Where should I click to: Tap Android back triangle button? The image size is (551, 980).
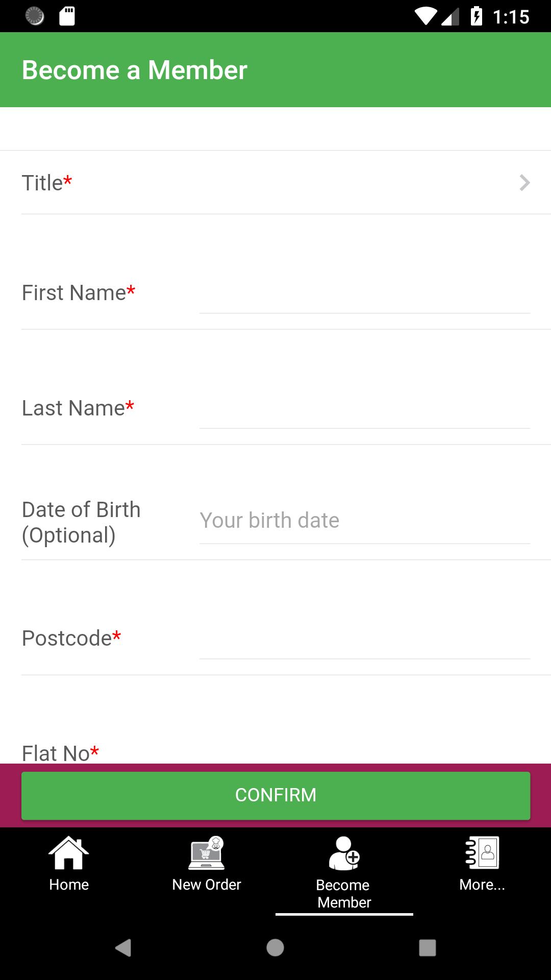123,948
